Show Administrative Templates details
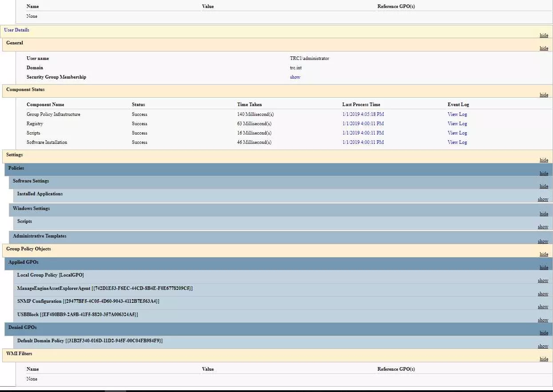This screenshot has width=553, height=392. coord(543,242)
